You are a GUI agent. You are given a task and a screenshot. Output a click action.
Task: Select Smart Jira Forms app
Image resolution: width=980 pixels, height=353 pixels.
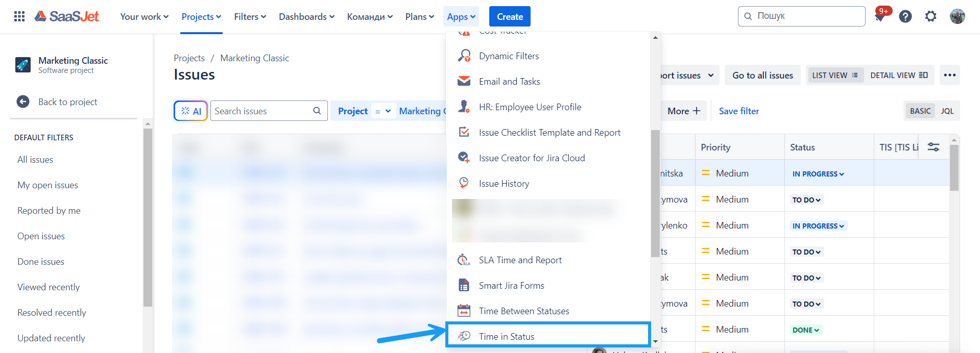[548, 285]
